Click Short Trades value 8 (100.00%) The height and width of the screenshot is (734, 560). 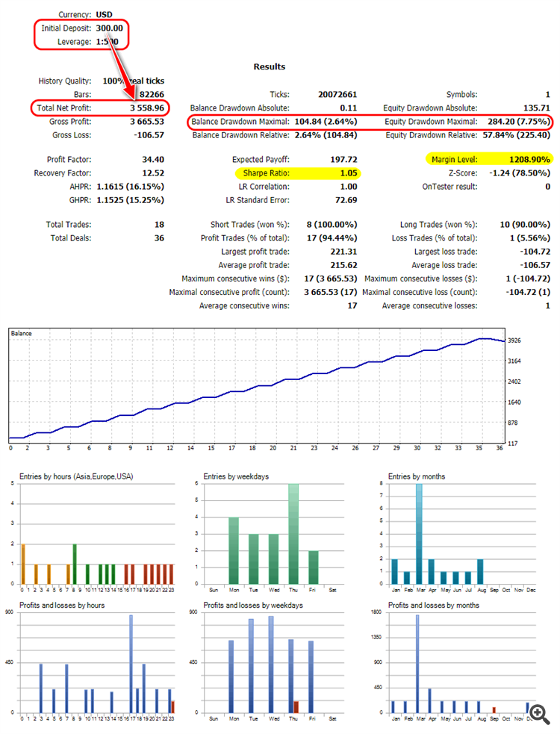[x=332, y=225]
